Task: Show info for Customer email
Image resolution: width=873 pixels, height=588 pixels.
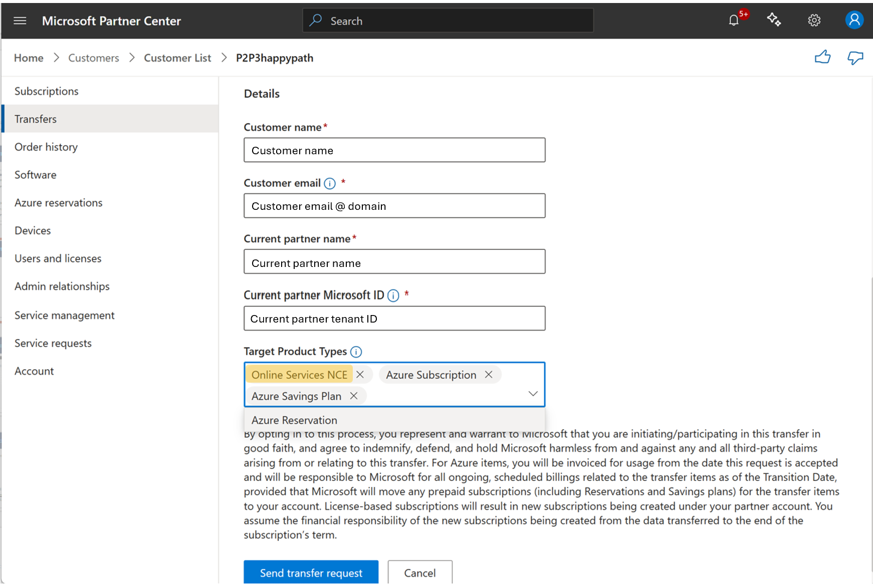Action: (330, 184)
